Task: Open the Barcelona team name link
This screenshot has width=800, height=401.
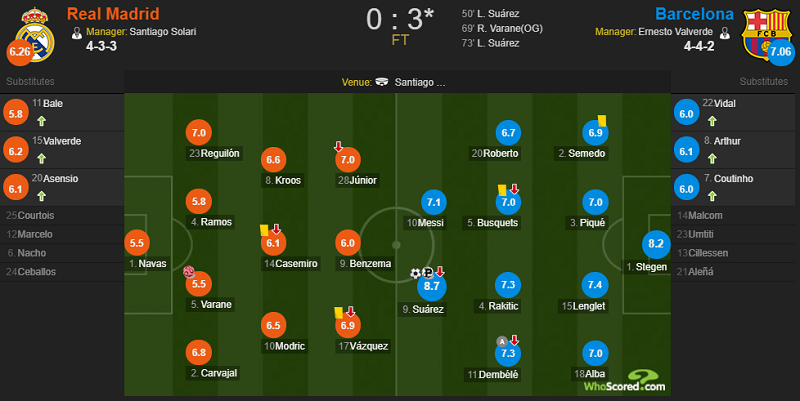Action: tap(694, 14)
